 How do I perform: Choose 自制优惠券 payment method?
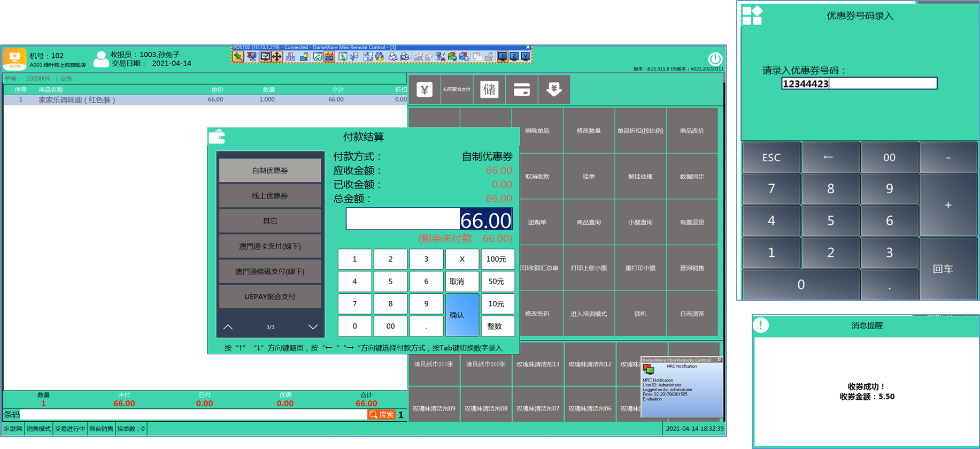tap(270, 171)
